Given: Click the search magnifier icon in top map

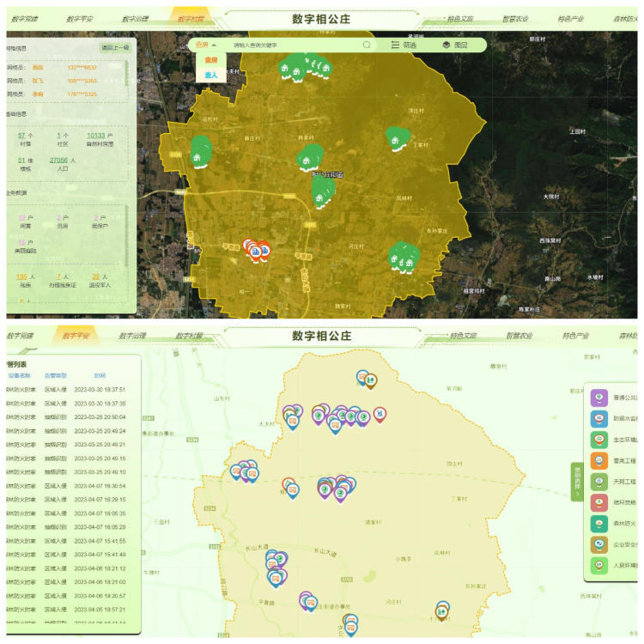Looking at the screenshot, I should point(367,45).
